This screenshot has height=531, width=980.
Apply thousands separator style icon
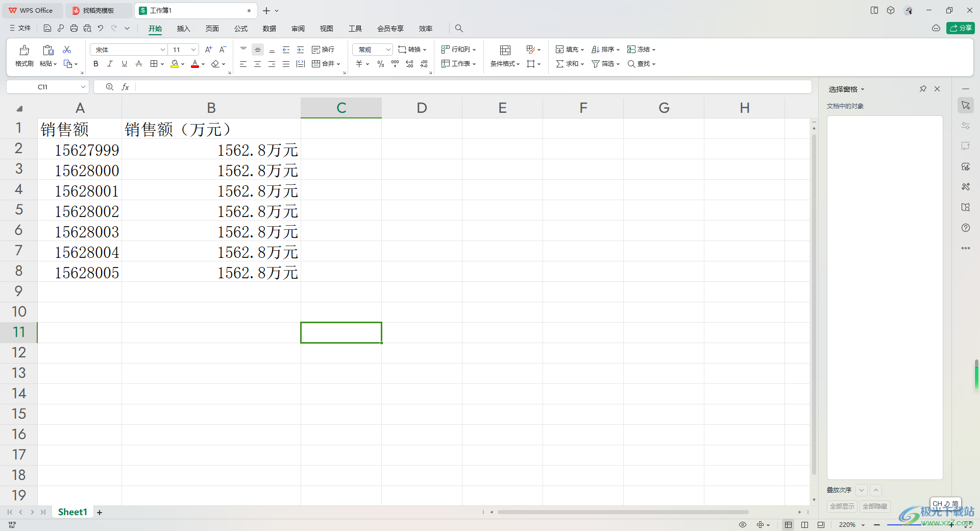click(x=395, y=64)
